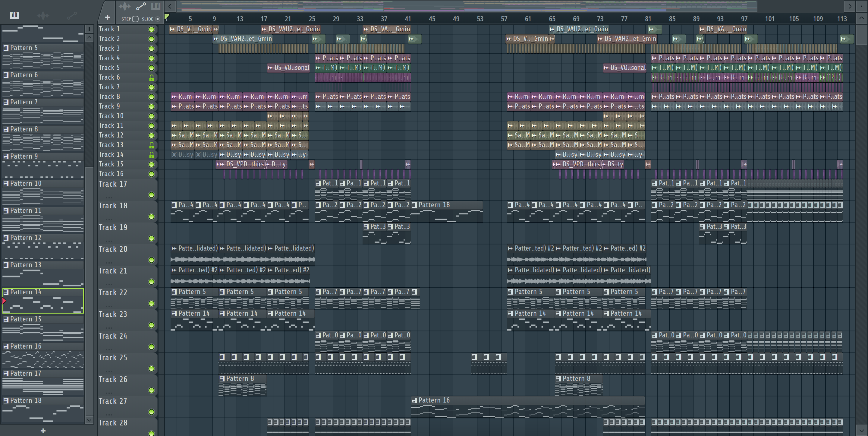Click the green playhead marker at bar 1
The image size is (868, 436).
coord(167,17)
